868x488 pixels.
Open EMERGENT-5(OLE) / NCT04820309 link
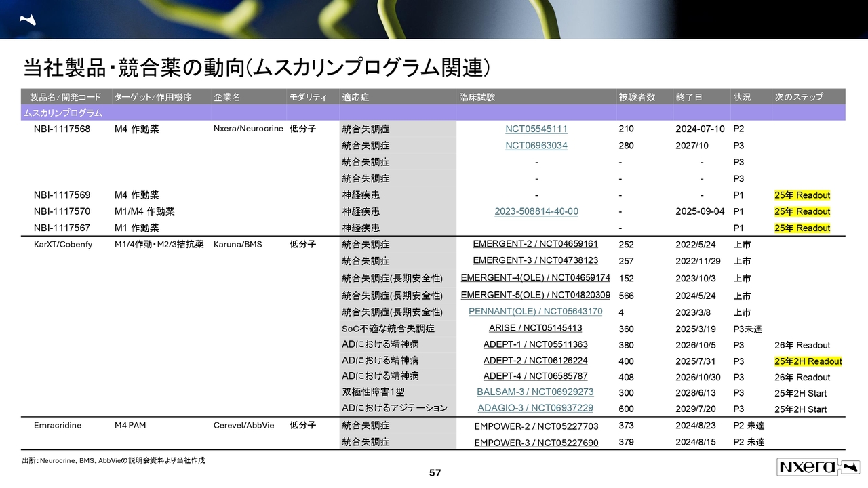[x=535, y=295]
